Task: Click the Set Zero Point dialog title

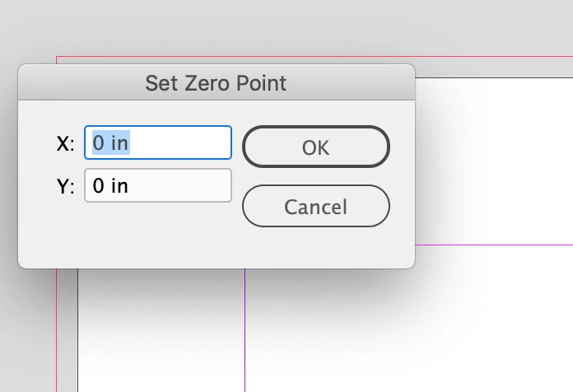Action: 216,82
